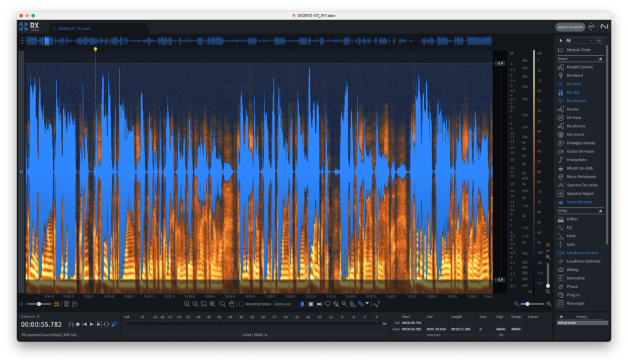Activate the grab hand tool
The height and width of the screenshot is (364, 628).
tap(231, 304)
